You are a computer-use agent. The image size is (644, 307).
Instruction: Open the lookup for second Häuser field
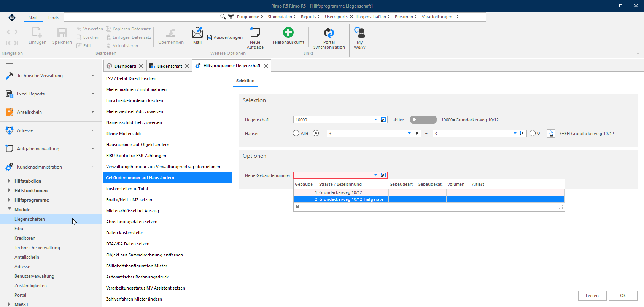pyautogui.click(x=523, y=134)
